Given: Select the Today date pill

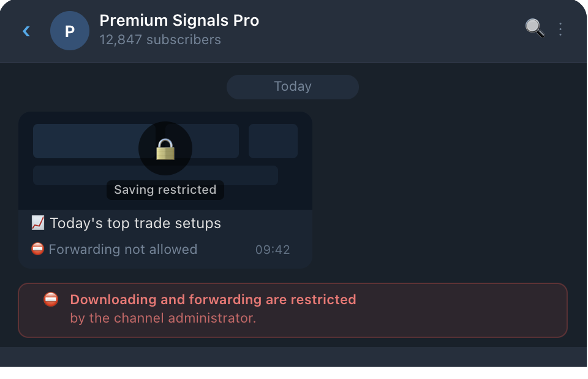Looking at the screenshot, I should (x=293, y=86).
